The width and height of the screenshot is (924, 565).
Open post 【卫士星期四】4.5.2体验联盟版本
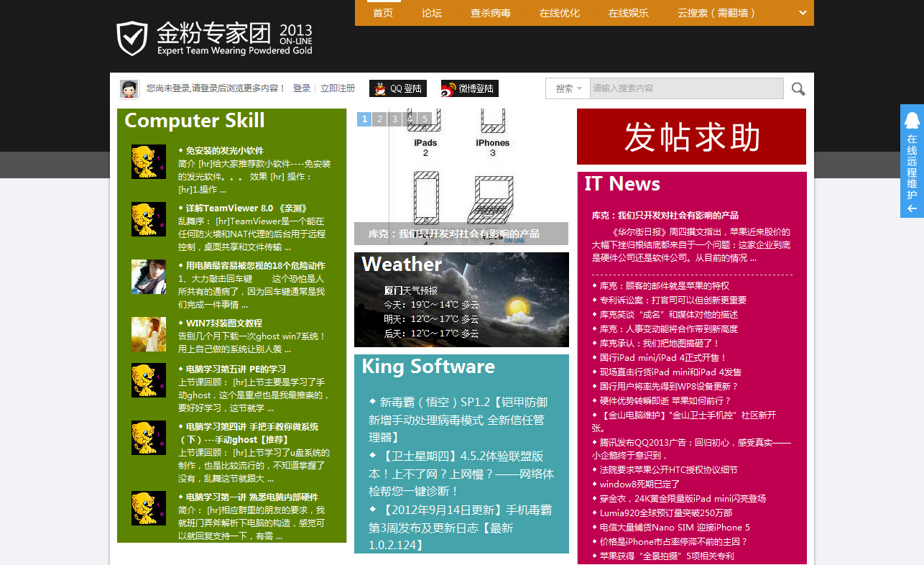click(x=461, y=474)
